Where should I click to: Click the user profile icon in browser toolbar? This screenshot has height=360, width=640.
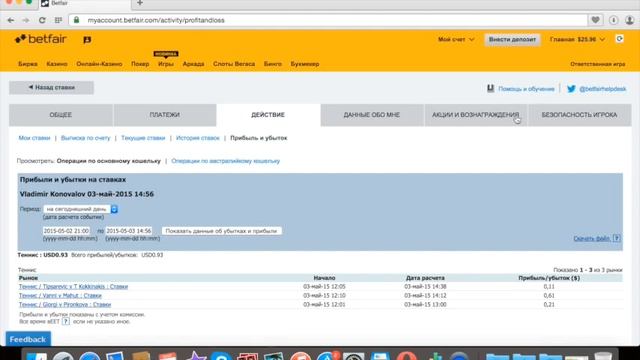(x=630, y=20)
